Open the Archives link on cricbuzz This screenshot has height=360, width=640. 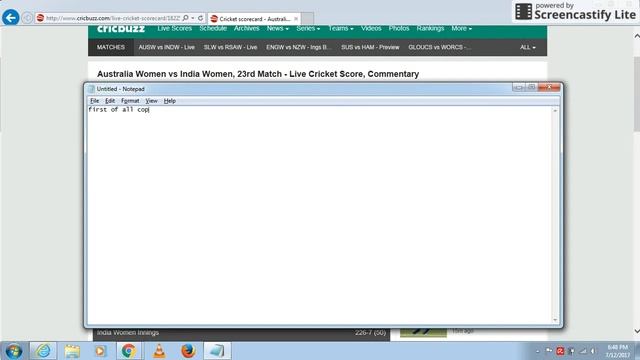pos(247,29)
